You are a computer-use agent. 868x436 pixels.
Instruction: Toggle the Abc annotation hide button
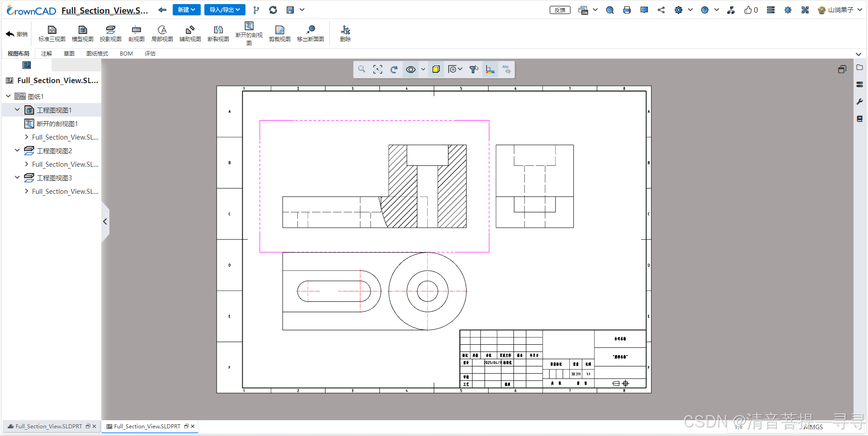(506, 69)
